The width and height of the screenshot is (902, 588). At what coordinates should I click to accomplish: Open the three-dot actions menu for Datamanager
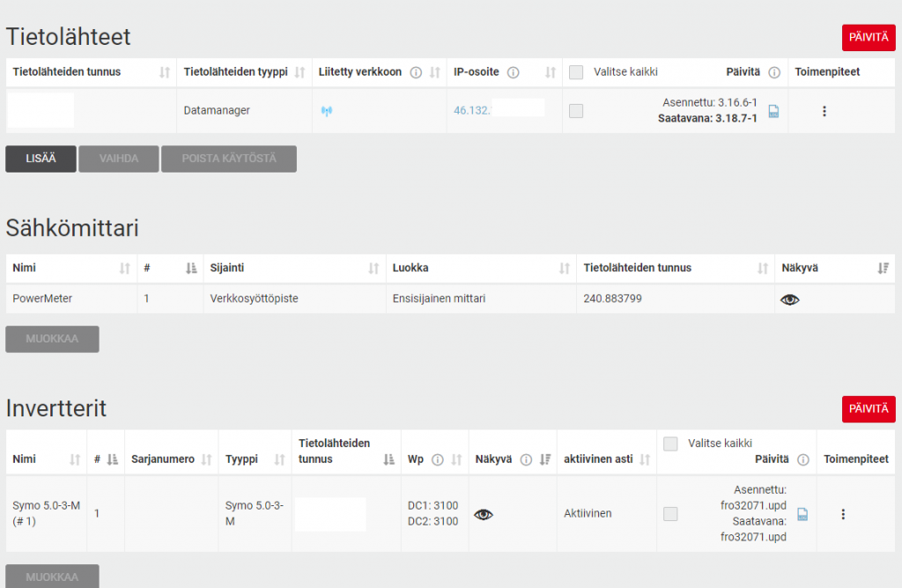click(x=824, y=112)
